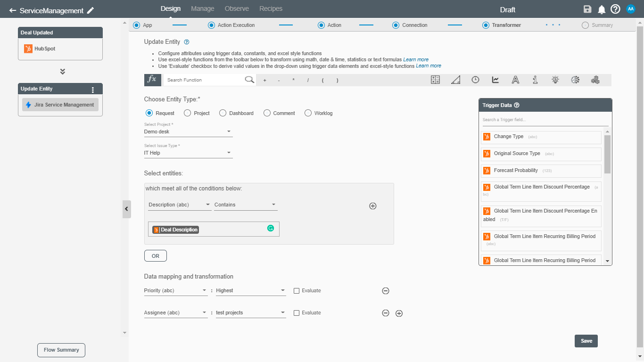
Task: Remove the Assignee mapping row
Action: [x=385, y=313]
